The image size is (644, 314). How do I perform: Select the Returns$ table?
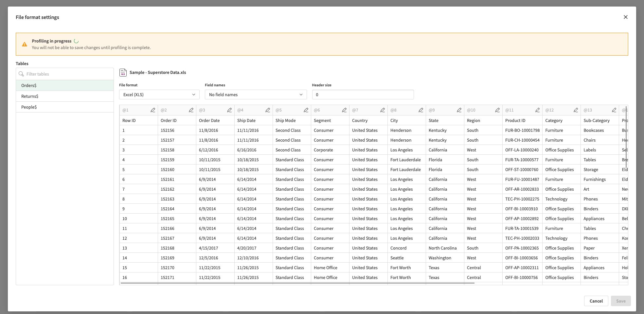[65, 96]
